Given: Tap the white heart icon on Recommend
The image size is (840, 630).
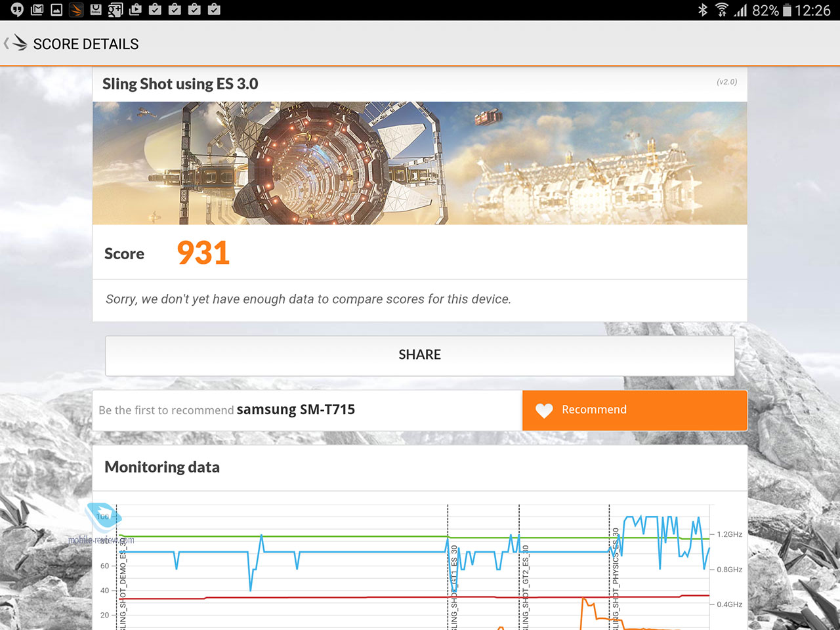Looking at the screenshot, I should [x=544, y=411].
